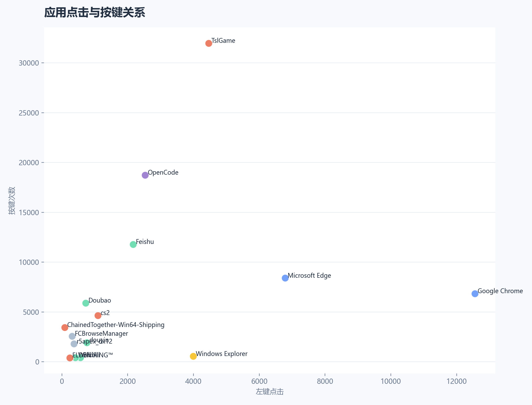The image size is (532, 405).
Task: Click the orange ELDEN RING point
Action: [70, 358]
